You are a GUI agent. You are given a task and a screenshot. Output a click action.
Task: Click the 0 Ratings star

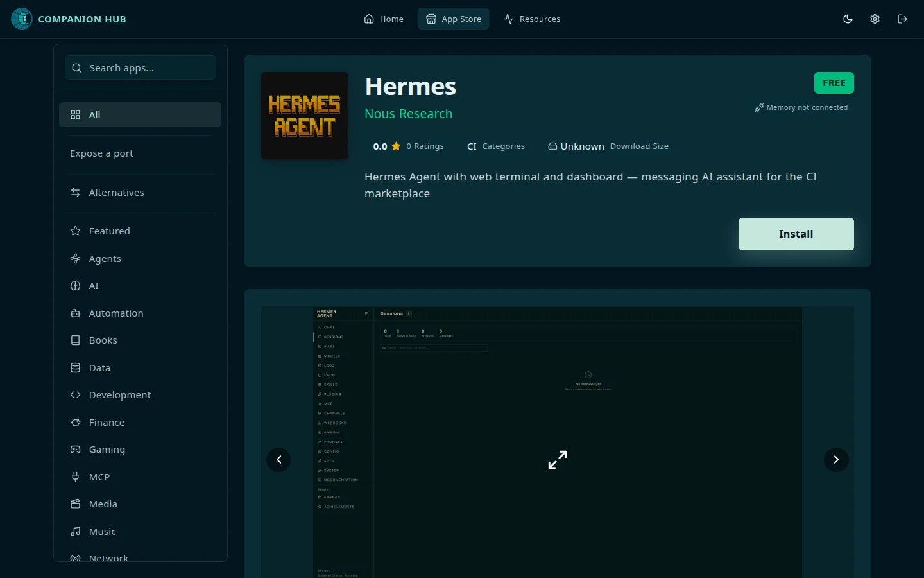tap(396, 146)
